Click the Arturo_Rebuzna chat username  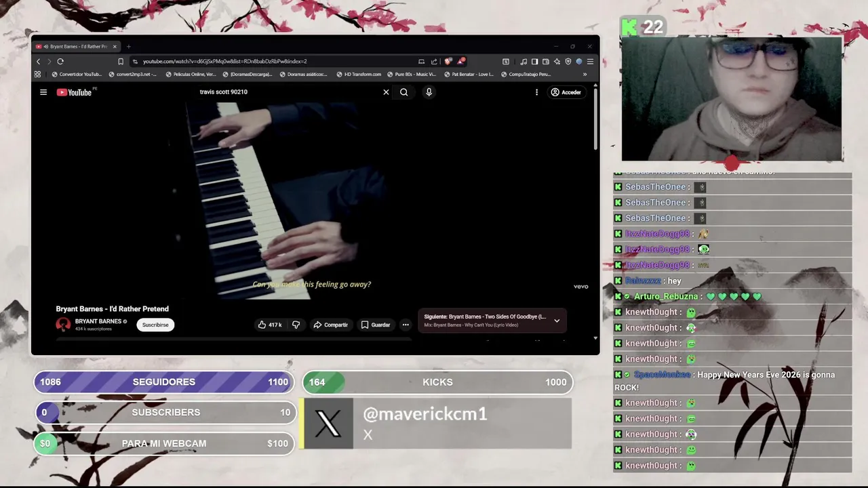tap(666, 296)
